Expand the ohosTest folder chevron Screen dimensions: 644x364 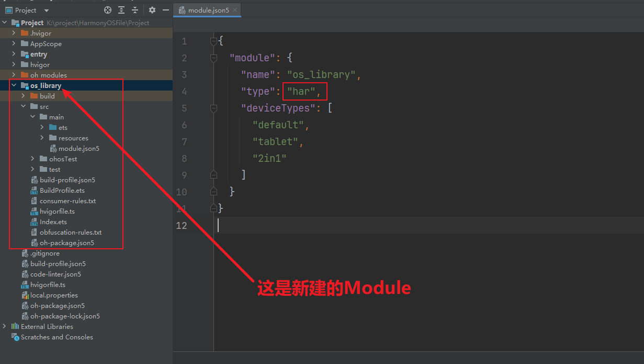(x=33, y=159)
